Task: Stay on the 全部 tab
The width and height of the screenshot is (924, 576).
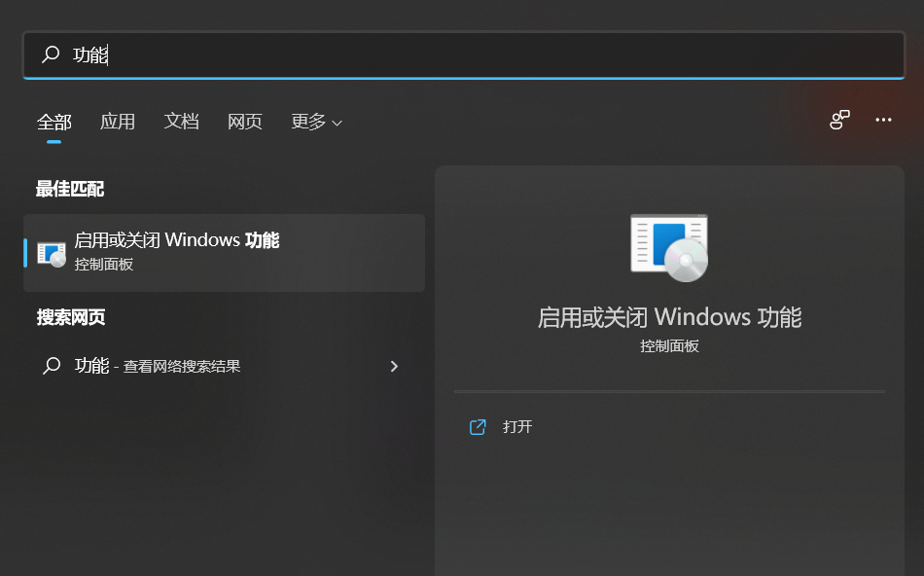Action: point(53,122)
